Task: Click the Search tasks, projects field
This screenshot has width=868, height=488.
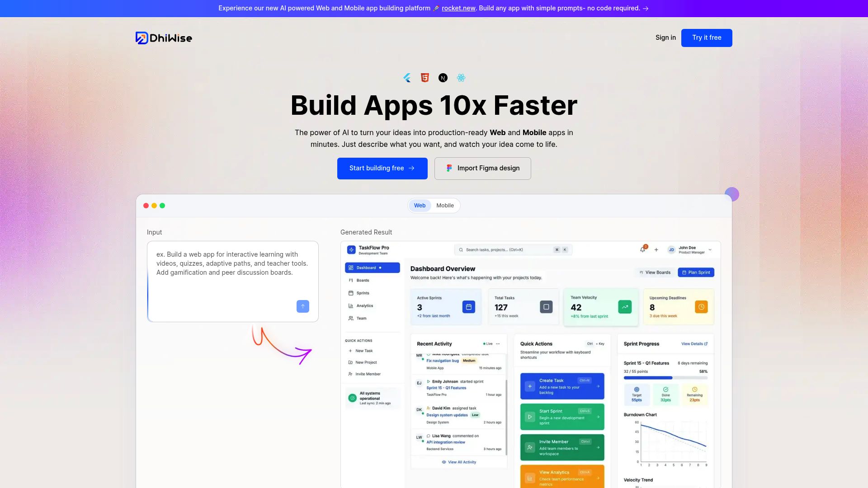Action: click(513, 250)
